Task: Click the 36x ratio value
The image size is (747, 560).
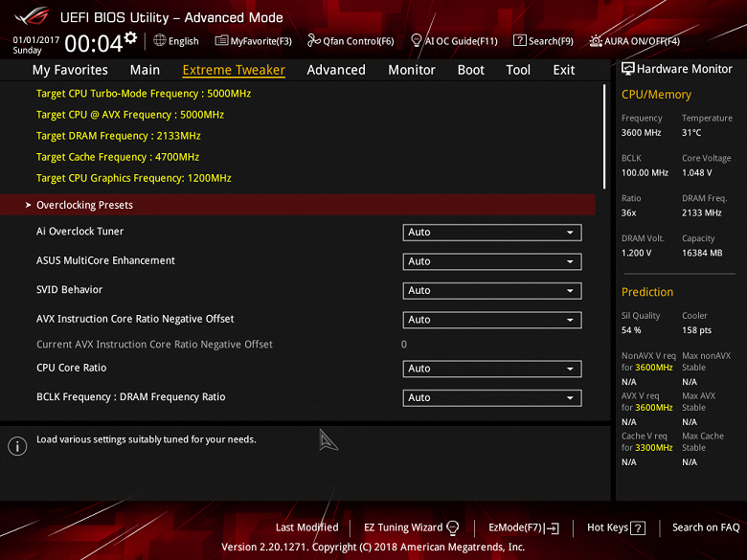Action: [x=628, y=213]
